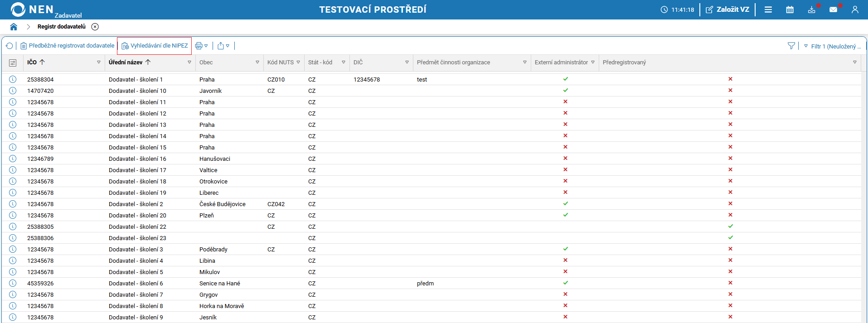868x323 pixels.
Task: Click the Založit VZ button
Action: coord(727,10)
